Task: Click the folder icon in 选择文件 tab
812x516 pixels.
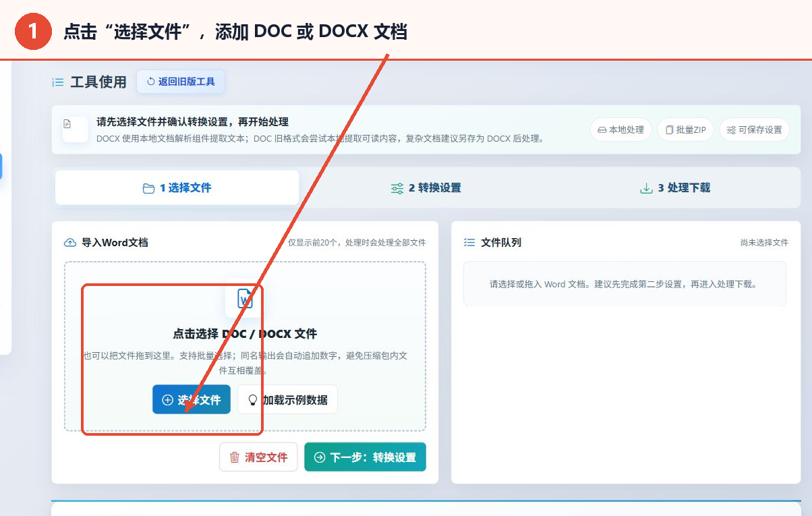Action: pyautogui.click(x=148, y=188)
